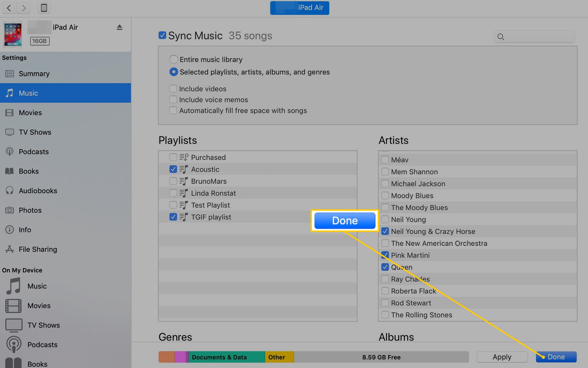Uncheck the Pink Martini artist

pos(385,255)
